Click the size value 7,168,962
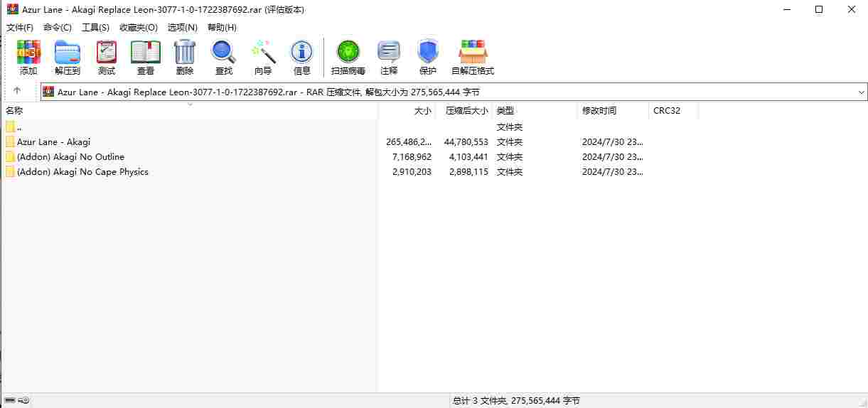Screen dimensions: 868x408 point(412,156)
